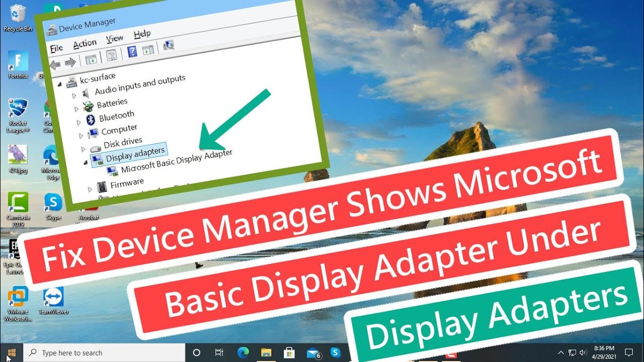Expand the Firmware node
The width and height of the screenshot is (644, 362).
(90, 189)
